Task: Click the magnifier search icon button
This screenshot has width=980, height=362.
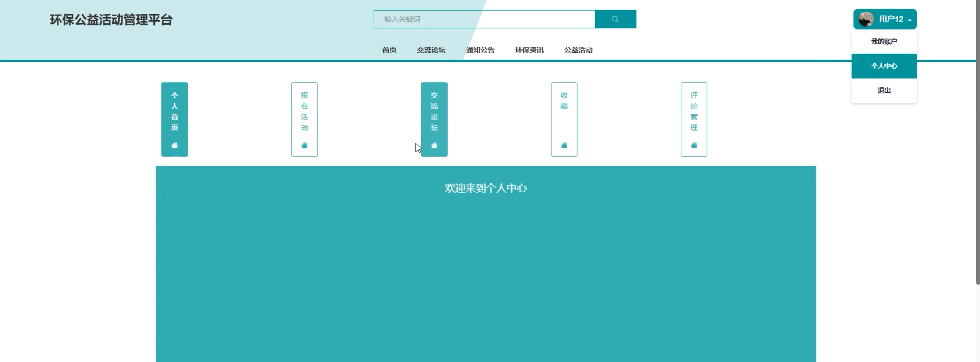Action: [615, 19]
